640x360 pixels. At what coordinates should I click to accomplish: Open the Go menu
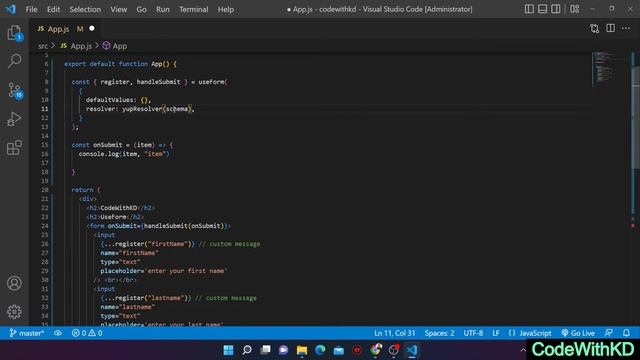pos(141,9)
